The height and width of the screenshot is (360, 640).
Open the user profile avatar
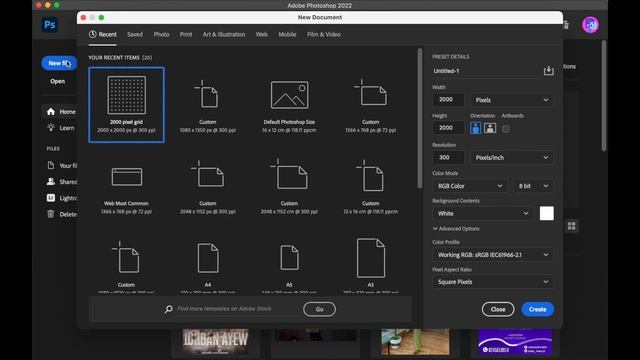590,24
